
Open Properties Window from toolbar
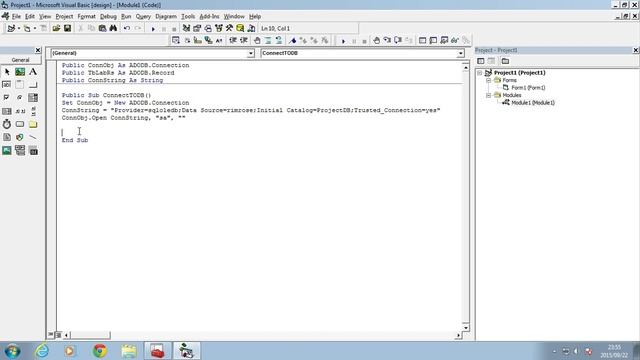point(197,28)
